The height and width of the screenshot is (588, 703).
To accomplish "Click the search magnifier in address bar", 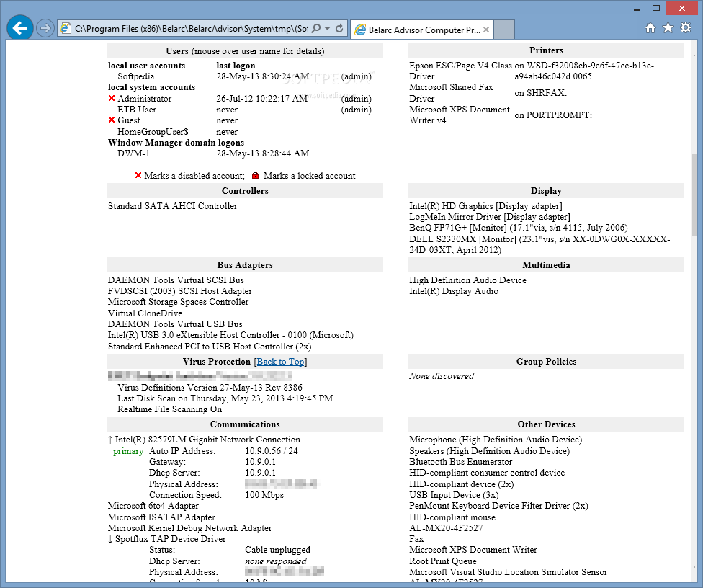I will pos(316,29).
